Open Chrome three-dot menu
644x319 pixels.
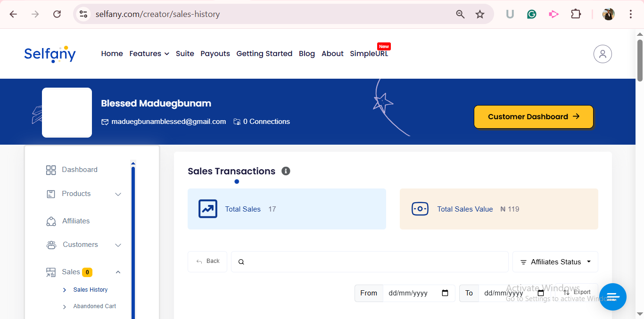click(x=631, y=14)
